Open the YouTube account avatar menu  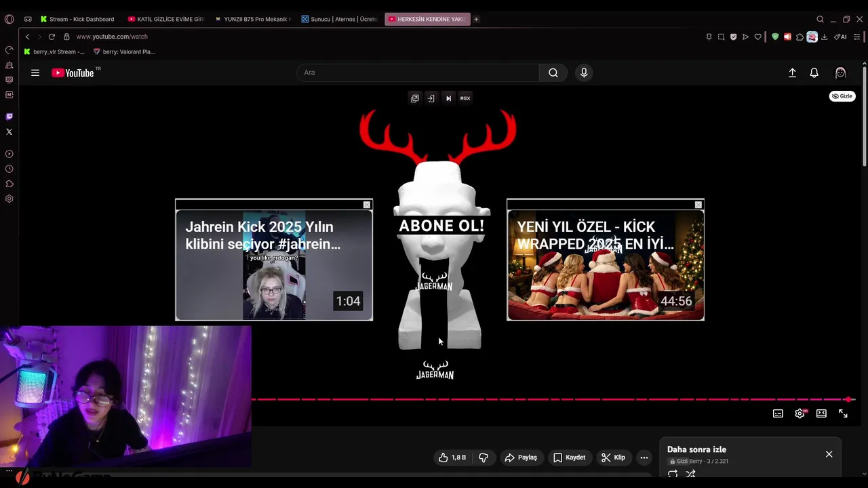[x=841, y=73]
